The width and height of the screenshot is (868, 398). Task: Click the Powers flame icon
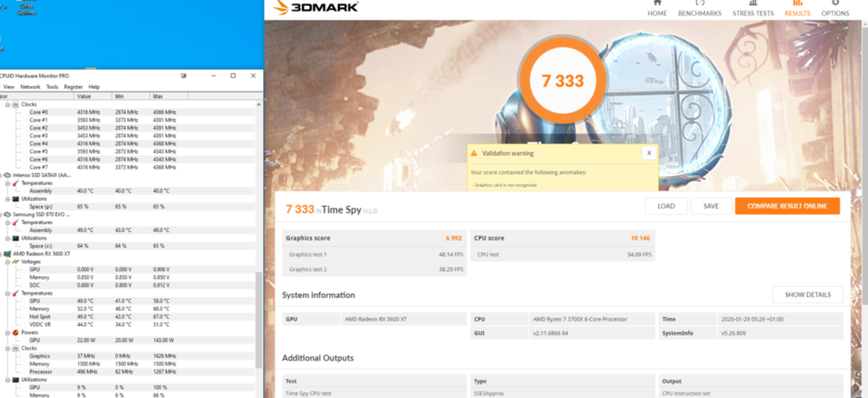point(16,333)
